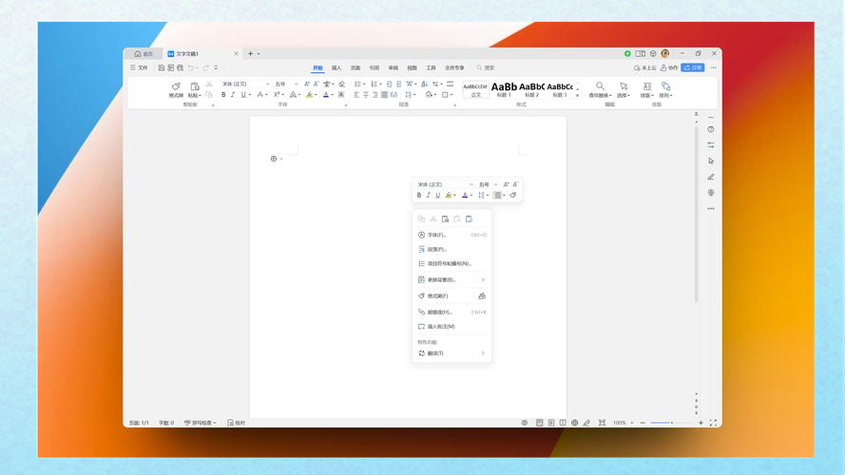Click the Paste clipboard icon in ribbon
The image size is (845, 475).
(195, 86)
